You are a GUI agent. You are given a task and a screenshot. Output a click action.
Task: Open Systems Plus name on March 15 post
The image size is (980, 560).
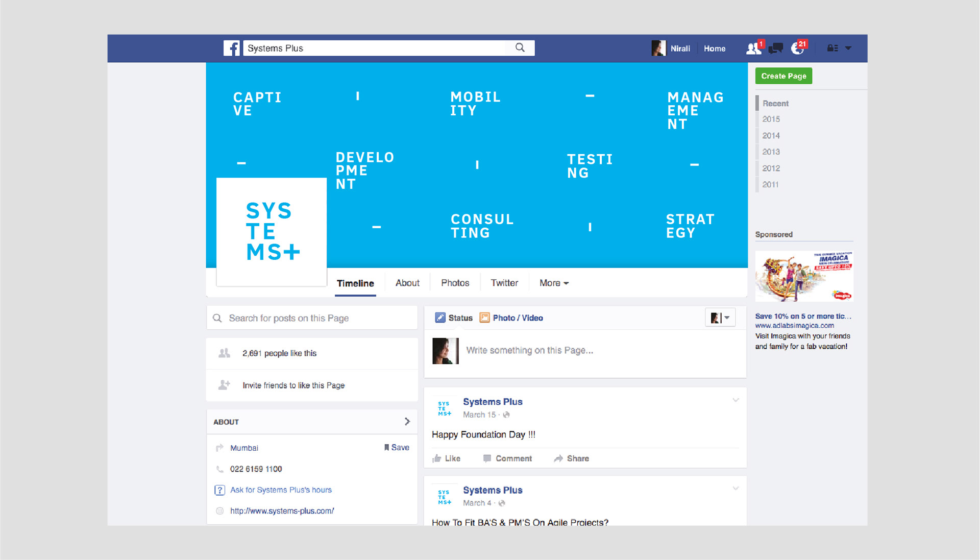point(493,402)
